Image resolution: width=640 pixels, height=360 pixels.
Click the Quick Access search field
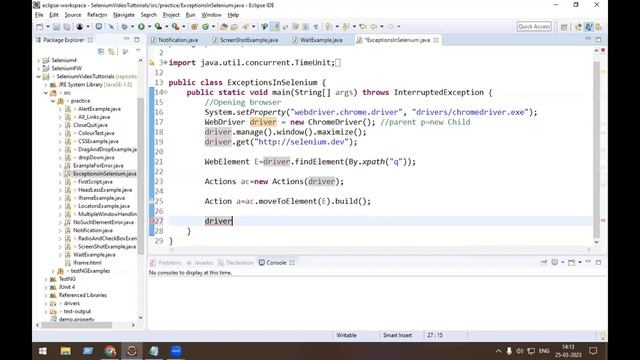534,27
